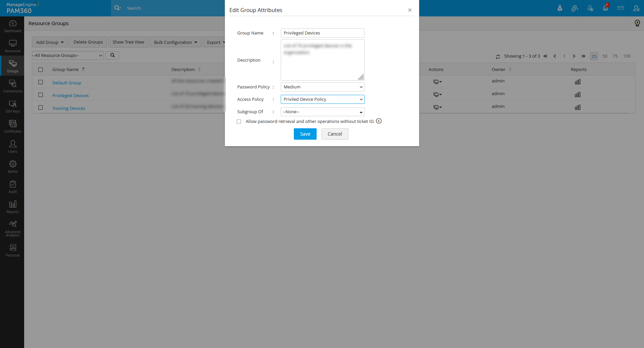Tick the checkbox for Training Devices row

point(41,108)
